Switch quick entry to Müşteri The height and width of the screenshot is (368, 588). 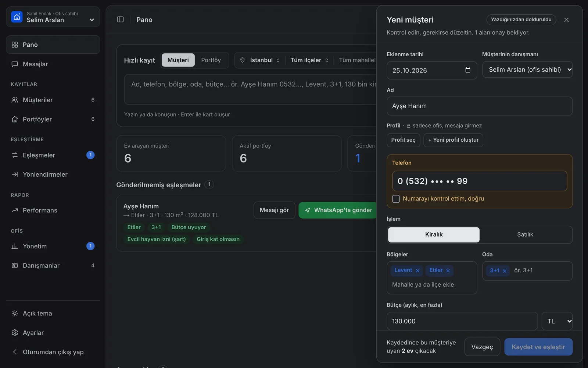click(x=178, y=60)
